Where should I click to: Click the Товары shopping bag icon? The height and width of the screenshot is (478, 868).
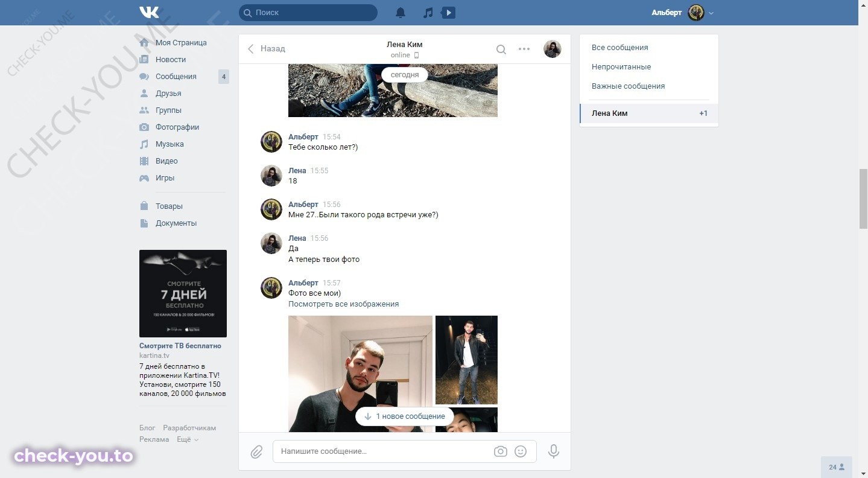[x=144, y=206]
